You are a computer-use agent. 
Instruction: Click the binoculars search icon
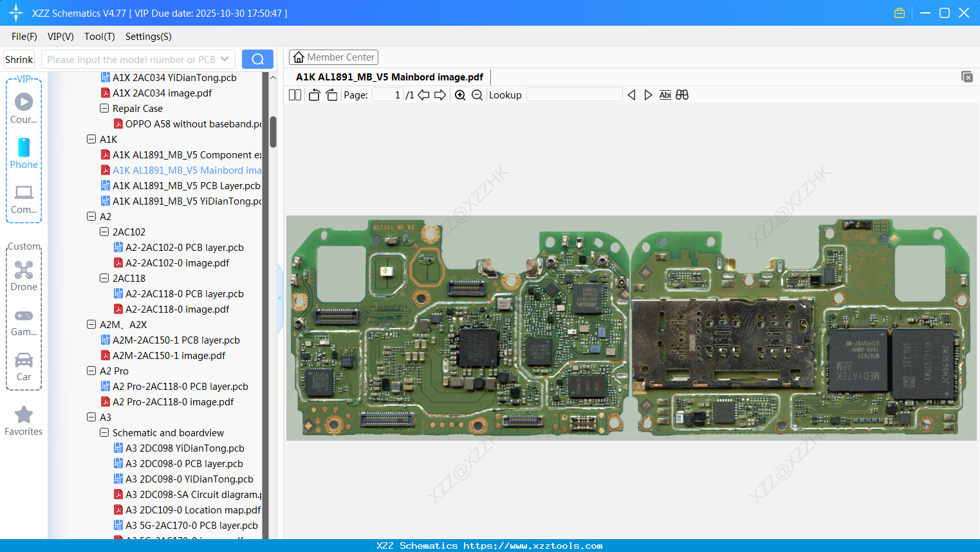click(x=682, y=95)
